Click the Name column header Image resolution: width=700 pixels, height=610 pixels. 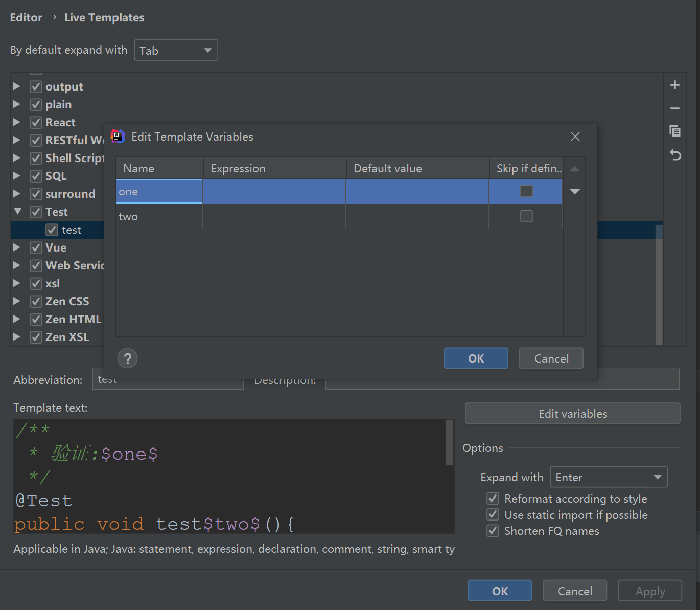[159, 168]
